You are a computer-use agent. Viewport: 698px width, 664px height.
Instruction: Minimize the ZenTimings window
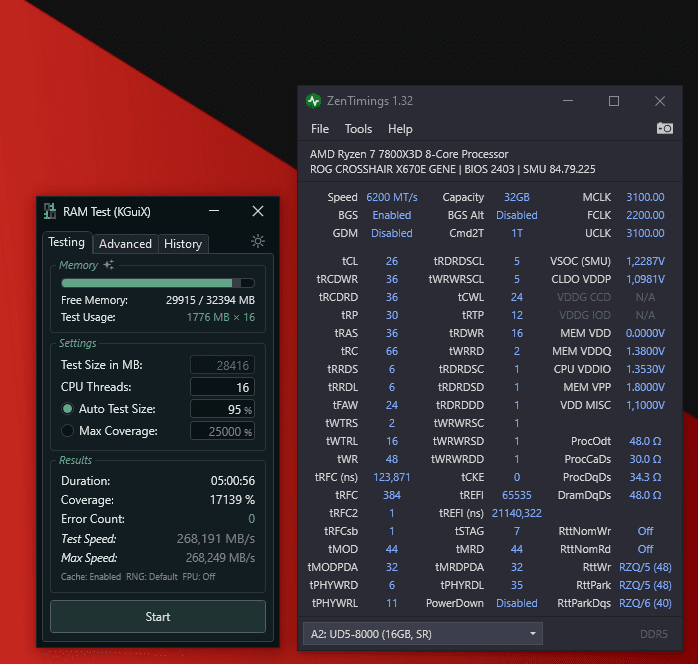(568, 101)
